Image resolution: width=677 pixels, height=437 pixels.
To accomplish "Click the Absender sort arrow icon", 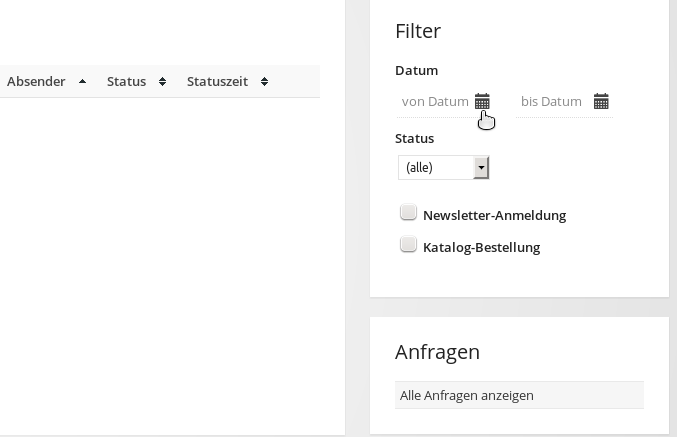I will 82,81.
